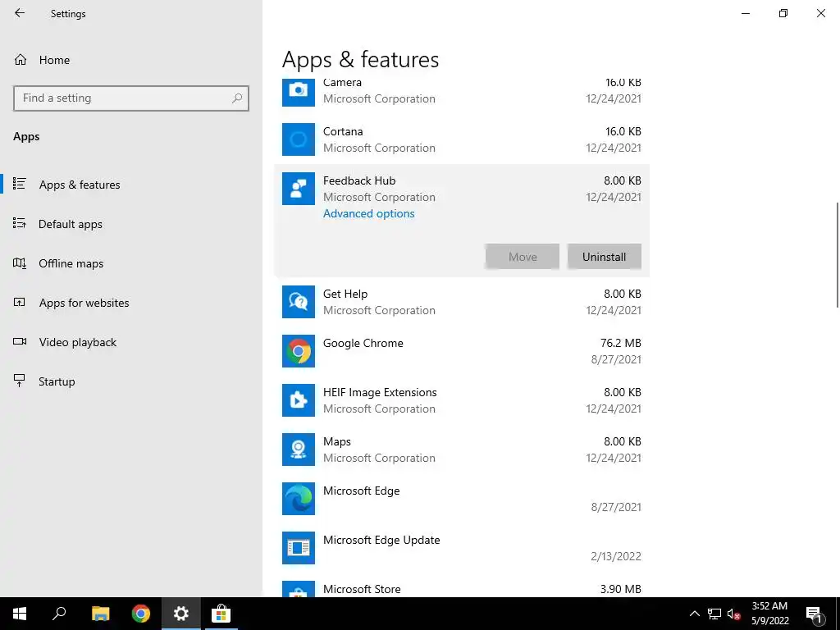Click the back arrow in Settings
This screenshot has width=840, height=630.
[x=20, y=13]
